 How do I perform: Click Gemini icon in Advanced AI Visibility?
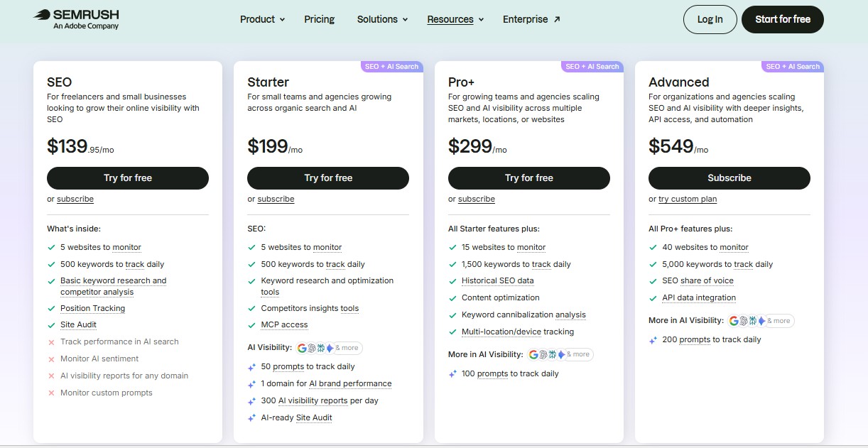coord(761,321)
